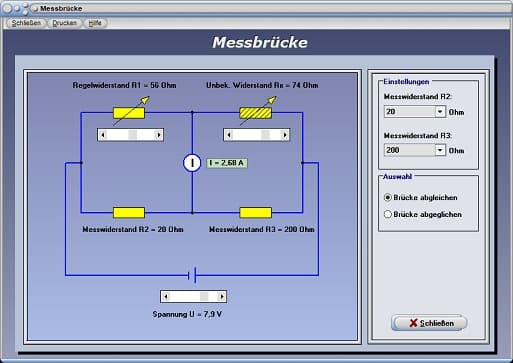513x363 pixels.
Task: Click the ammeter symbol in the bridge
Action: tap(192, 163)
